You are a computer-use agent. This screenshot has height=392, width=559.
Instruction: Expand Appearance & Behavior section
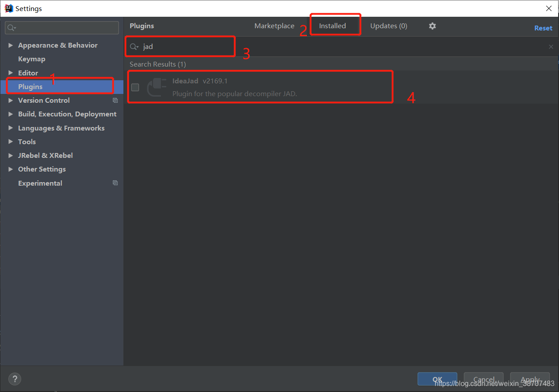[x=11, y=45]
